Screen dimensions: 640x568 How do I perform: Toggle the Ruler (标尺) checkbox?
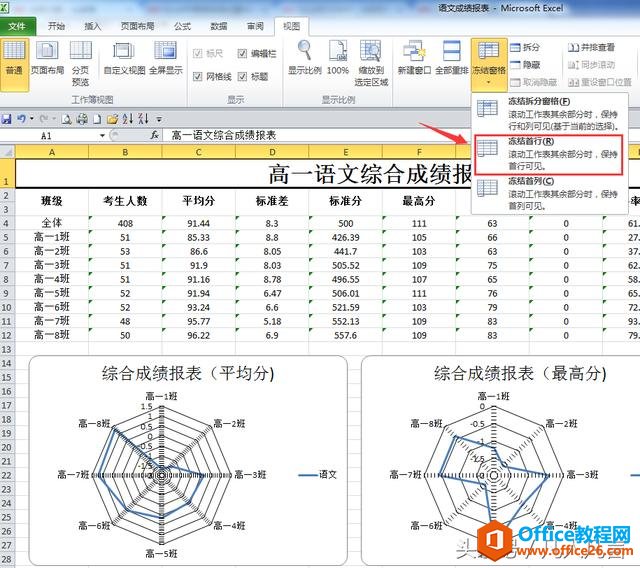coord(198,53)
